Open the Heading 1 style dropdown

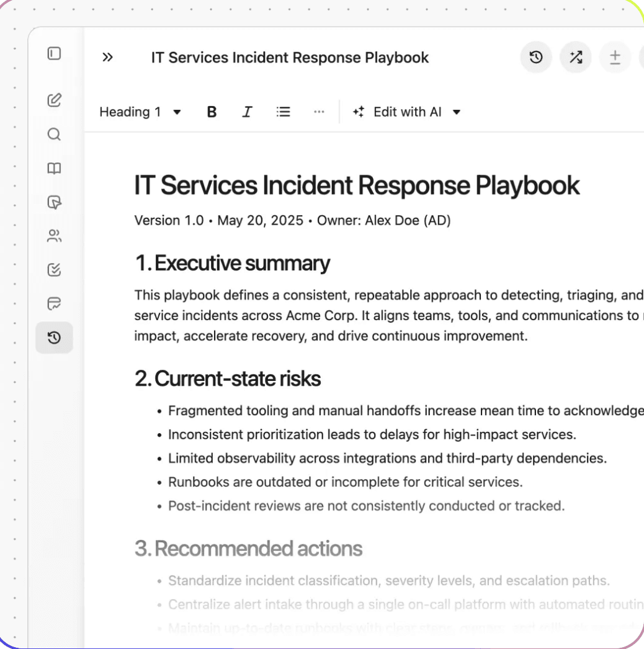click(x=140, y=112)
